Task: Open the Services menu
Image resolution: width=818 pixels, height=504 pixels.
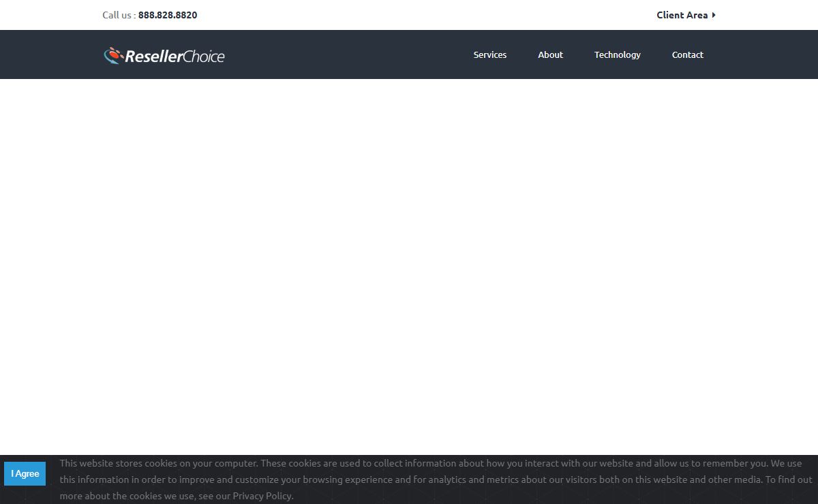Action: [490, 54]
